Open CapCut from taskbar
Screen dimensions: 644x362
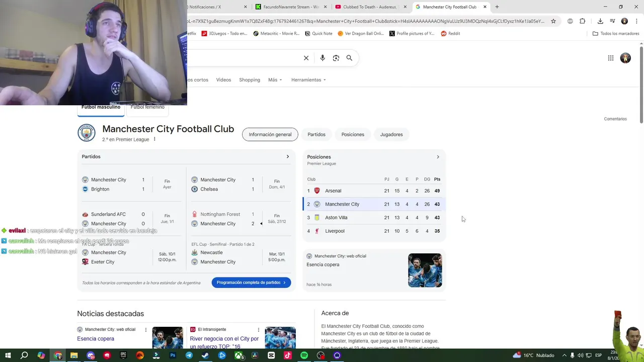click(271, 355)
